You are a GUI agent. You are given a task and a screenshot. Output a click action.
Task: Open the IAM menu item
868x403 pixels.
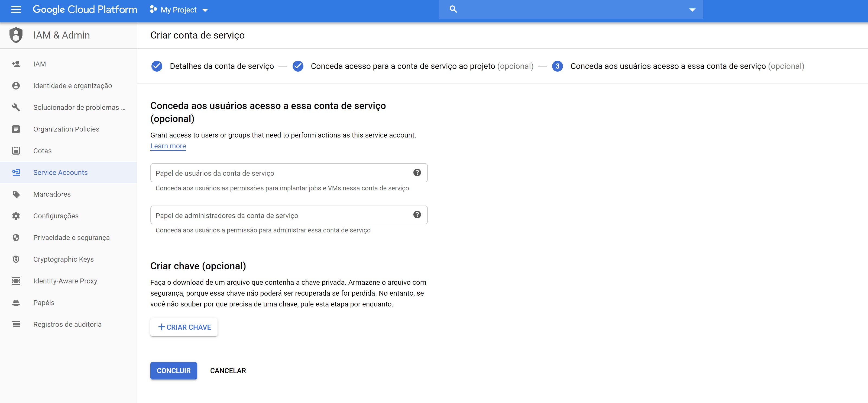coord(68,64)
